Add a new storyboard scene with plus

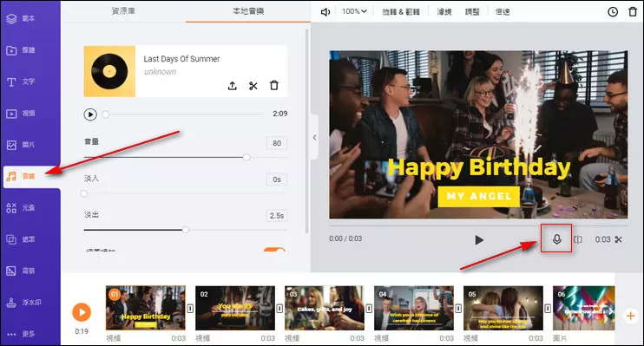(x=631, y=316)
